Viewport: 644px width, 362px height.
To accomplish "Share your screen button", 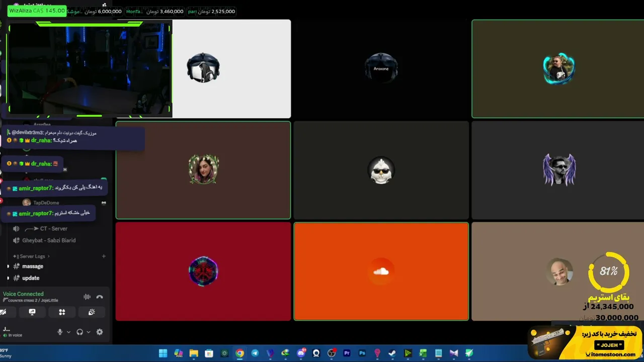I will point(32,312).
